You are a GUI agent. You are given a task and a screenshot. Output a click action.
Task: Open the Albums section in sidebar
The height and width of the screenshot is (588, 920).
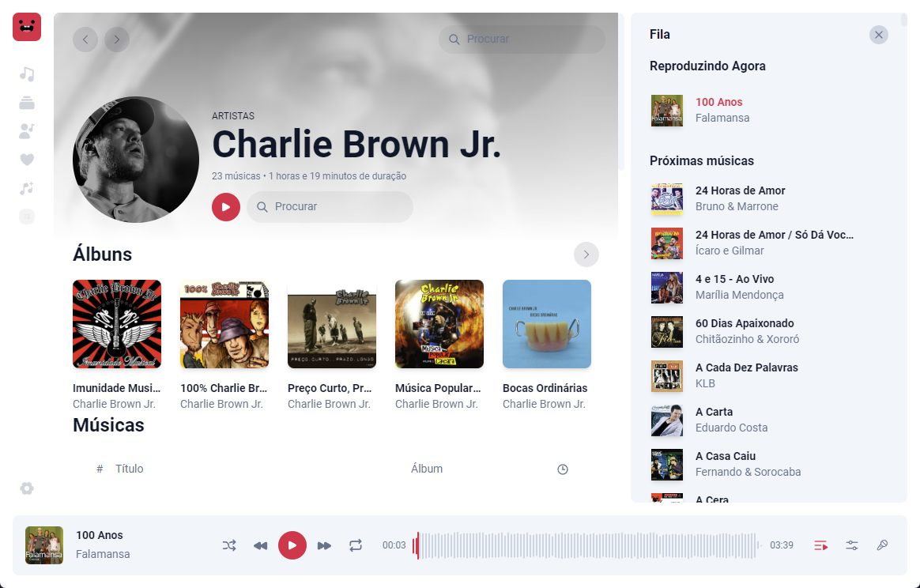[27, 103]
